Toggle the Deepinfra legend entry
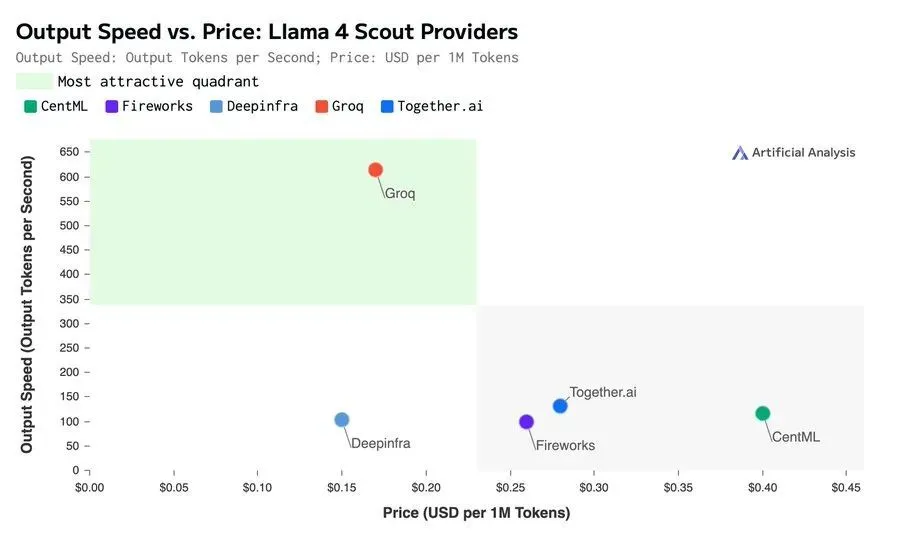Image resolution: width=900 pixels, height=541 pixels. (x=254, y=106)
